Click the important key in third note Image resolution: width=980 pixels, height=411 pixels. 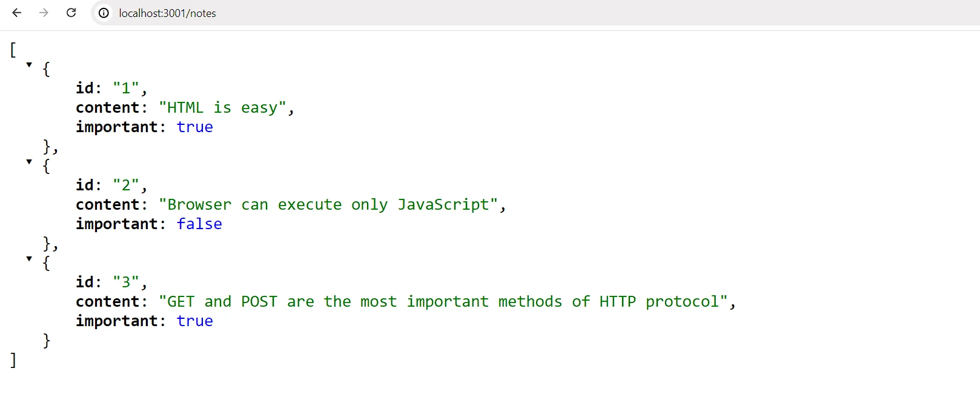point(117,321)
